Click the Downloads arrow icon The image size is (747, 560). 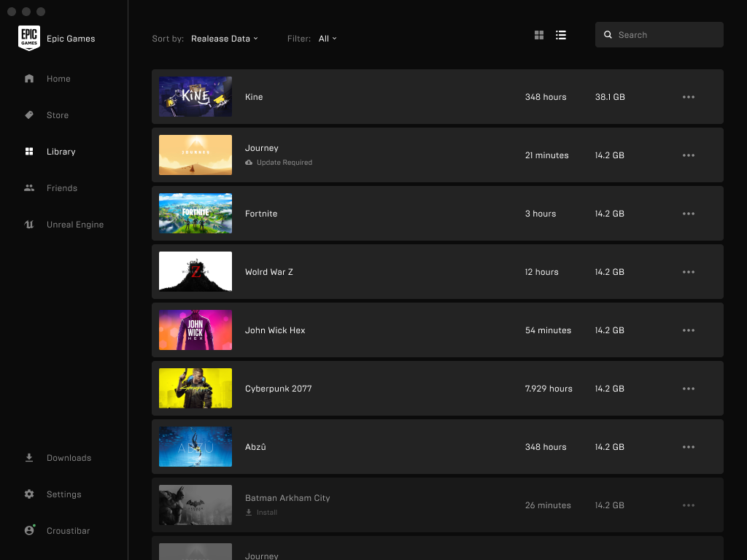coord(29,458)
